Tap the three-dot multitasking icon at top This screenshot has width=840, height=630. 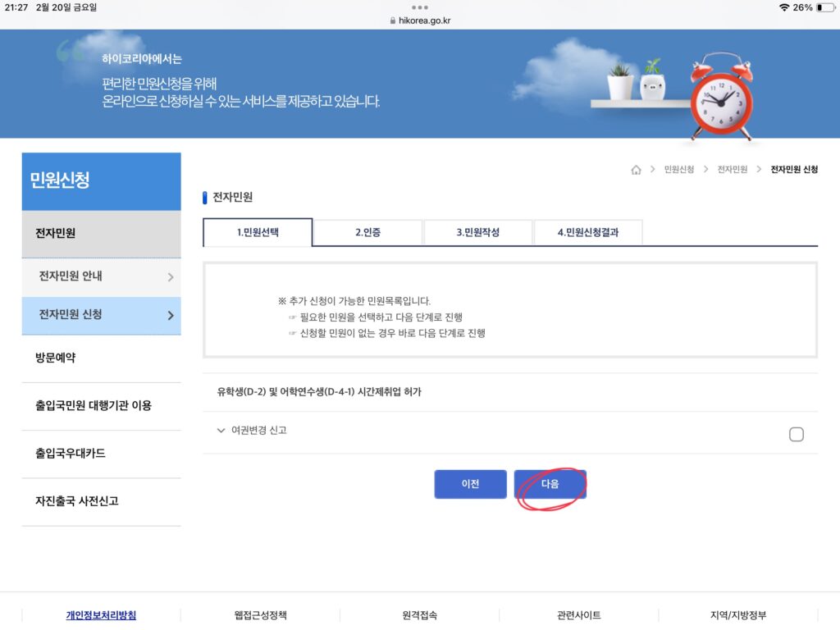(x=420, y=7)
